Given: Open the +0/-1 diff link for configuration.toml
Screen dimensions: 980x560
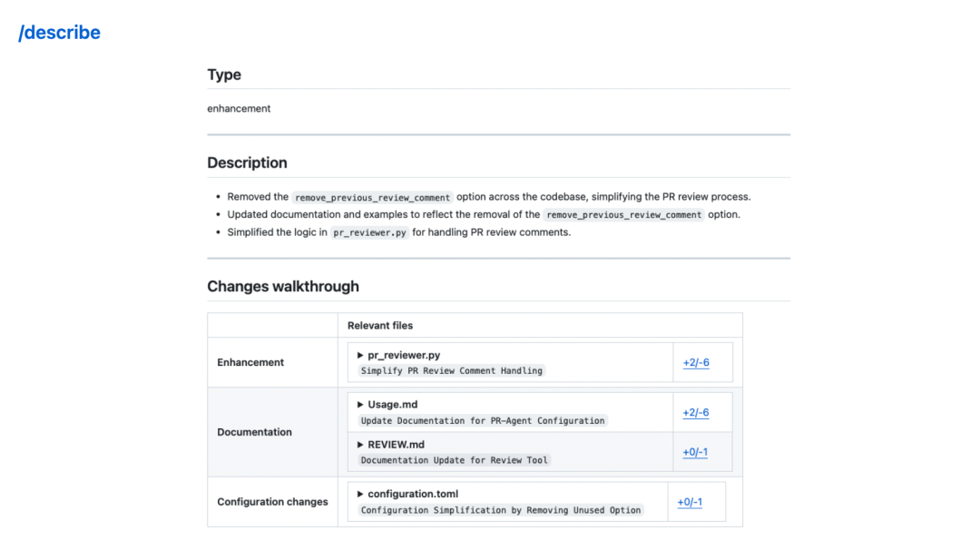Looking at the screenshot, I should tap(690, 502).
